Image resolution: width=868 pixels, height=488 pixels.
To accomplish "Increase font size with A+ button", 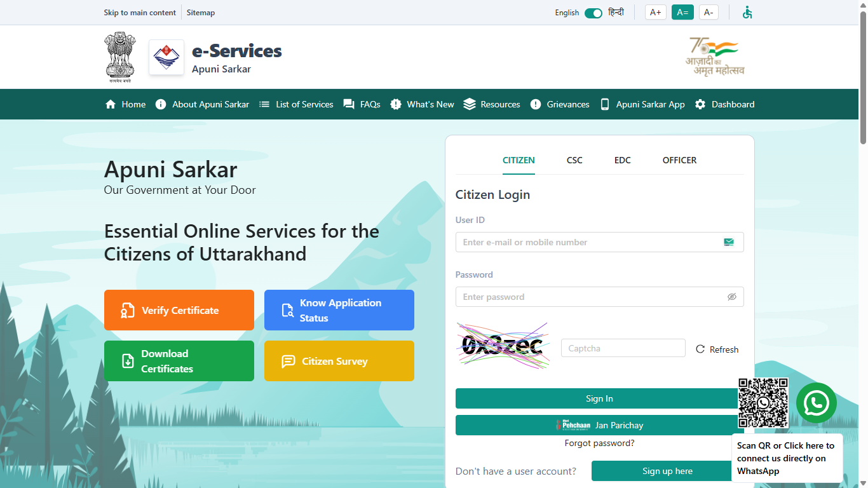I will tap(656, 12).
